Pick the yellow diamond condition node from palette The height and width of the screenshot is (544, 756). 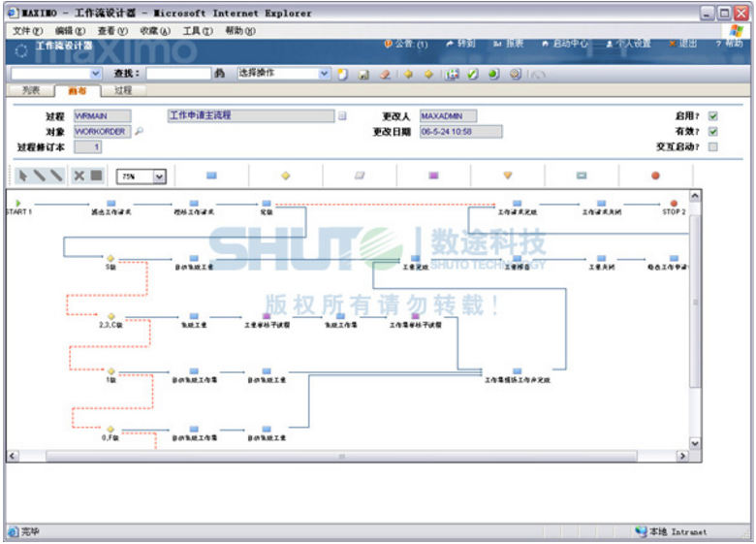click(285, 176)
